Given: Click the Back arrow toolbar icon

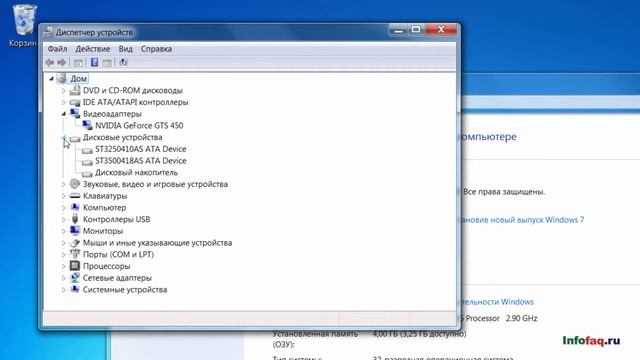Looking at the screenshot, I should click(49, 62).
